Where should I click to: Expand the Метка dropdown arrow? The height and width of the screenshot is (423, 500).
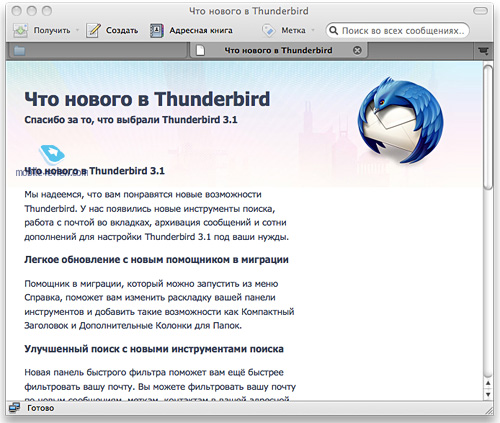tap(313, 30)
